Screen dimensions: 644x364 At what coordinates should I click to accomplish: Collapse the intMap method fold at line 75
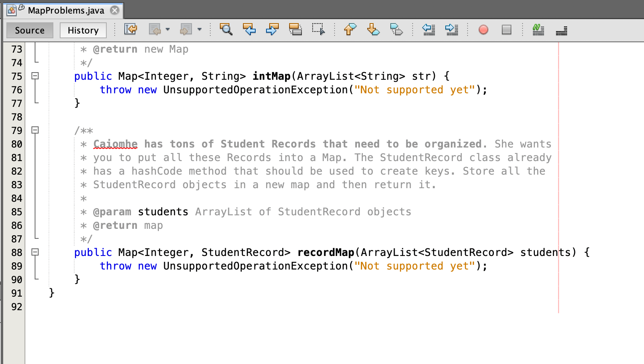click(x=35, y=76)
